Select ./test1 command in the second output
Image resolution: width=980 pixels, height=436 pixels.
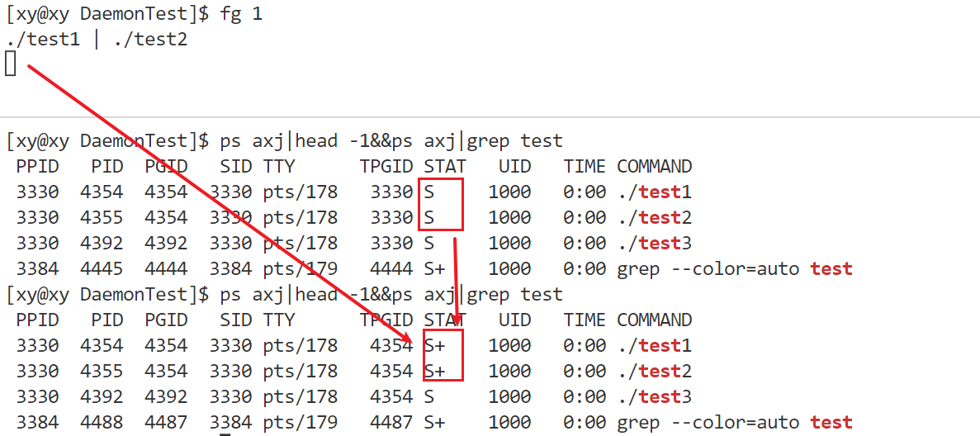point(655,346)
